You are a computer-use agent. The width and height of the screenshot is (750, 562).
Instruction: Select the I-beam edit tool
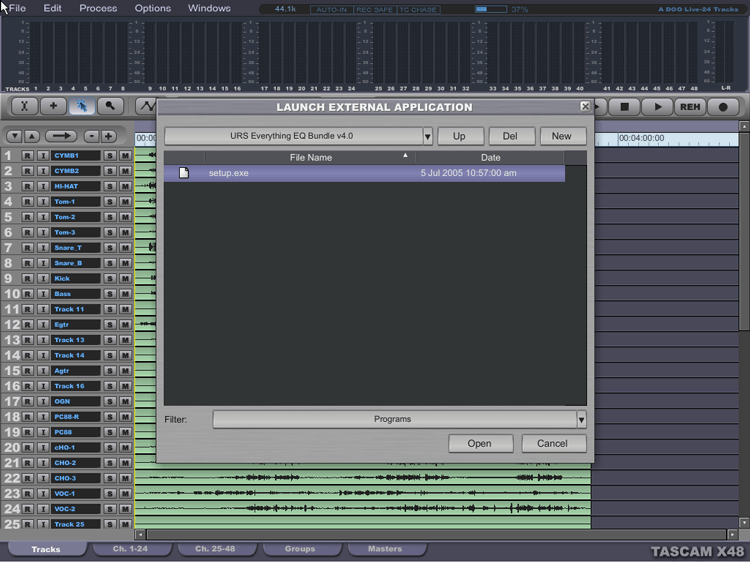coord(24,106)
